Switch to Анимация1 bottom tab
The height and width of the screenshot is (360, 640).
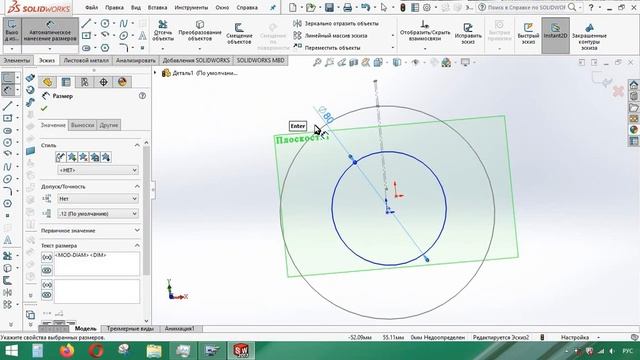click(x=180, y=329)
